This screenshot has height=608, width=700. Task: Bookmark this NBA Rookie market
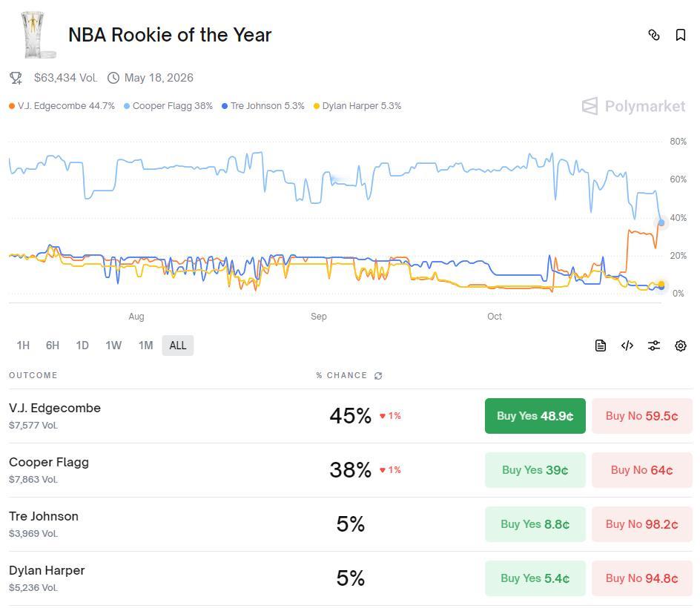coord(680,35)
